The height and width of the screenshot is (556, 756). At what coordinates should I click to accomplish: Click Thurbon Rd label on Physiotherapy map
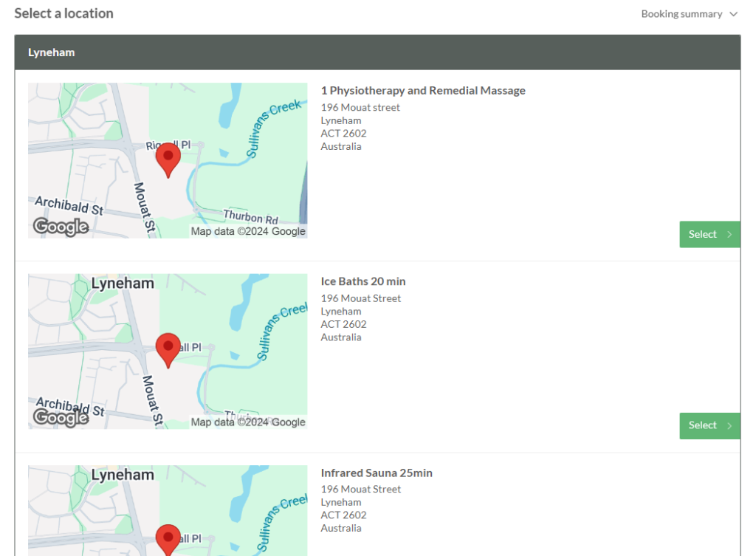point(251,217)
